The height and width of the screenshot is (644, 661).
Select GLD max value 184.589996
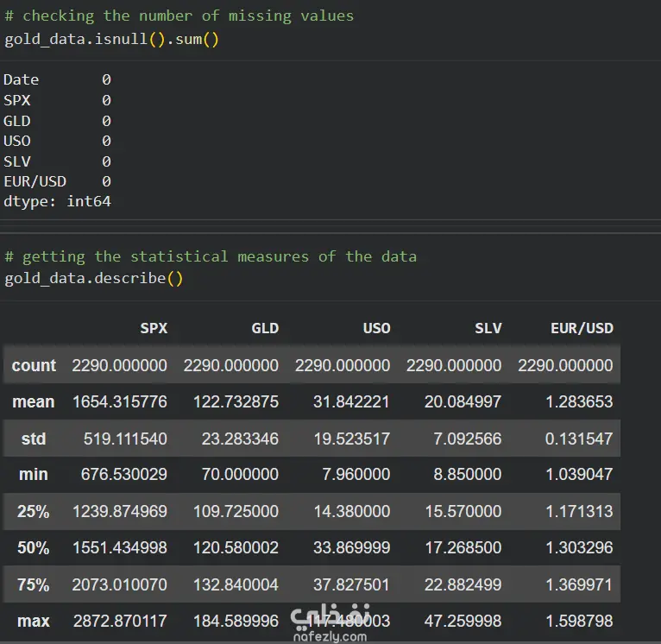[236, 622]
